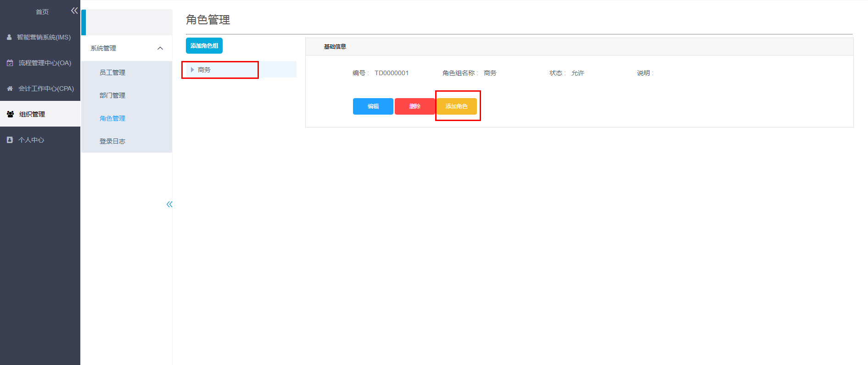Click the yellow 添加角色 button

point(457,106)
